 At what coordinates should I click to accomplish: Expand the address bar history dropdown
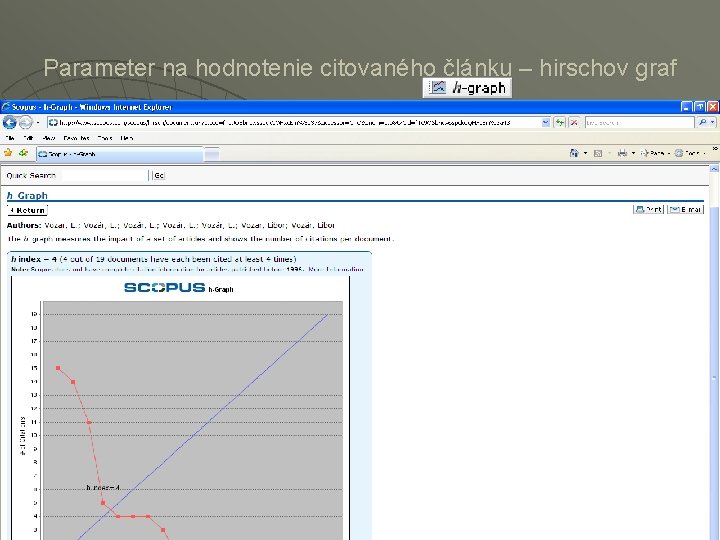[546, 123]
